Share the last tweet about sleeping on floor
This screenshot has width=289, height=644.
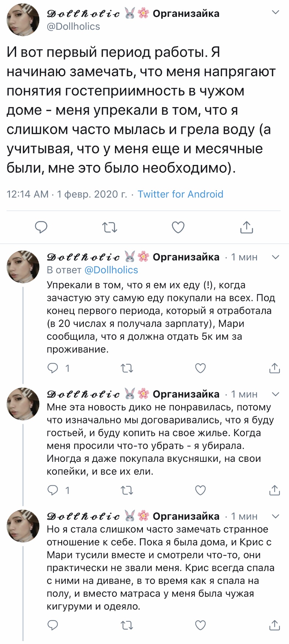click(x=274, y=625)
